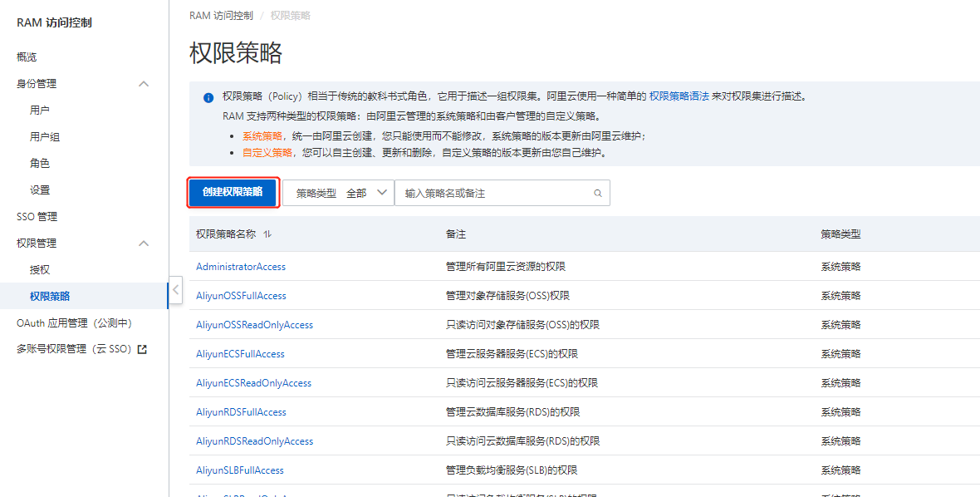Screen dimensions: 980x497
Task: Click the text 管理云服务器服务(ECS)的权限
Action: point(512,354)
